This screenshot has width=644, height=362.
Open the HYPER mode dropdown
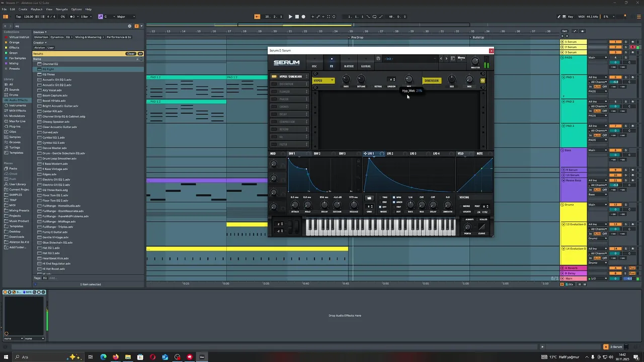[323, 80]
